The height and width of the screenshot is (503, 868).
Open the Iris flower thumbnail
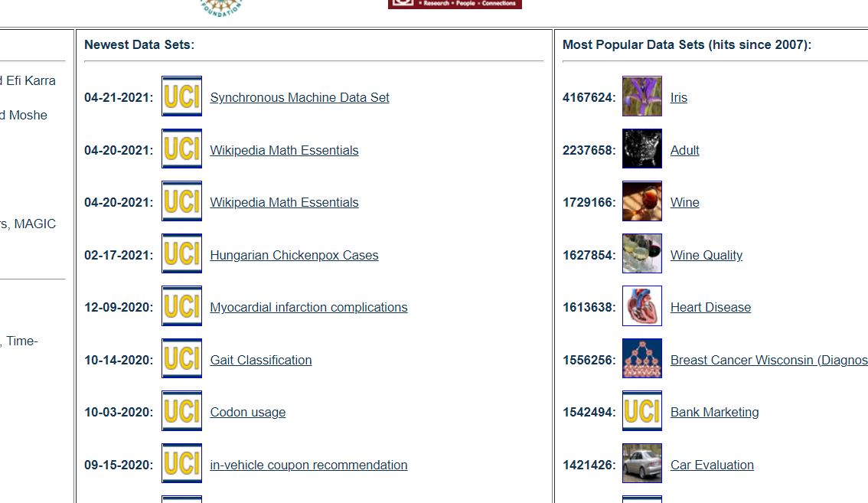[642, 96]
